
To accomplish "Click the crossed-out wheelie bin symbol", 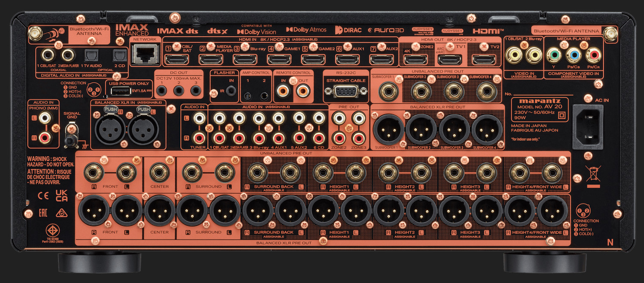I will point(592,174).
